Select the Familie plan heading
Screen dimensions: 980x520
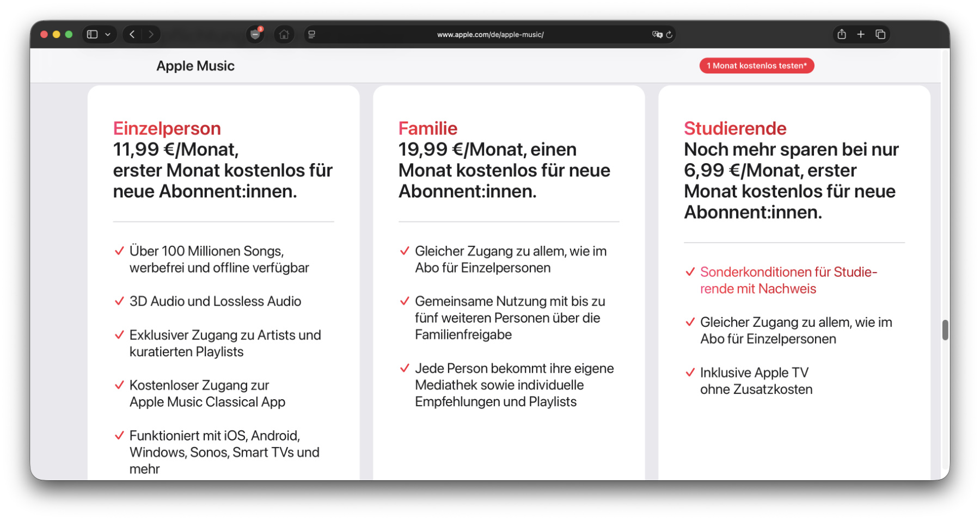(x=427, y=128)
